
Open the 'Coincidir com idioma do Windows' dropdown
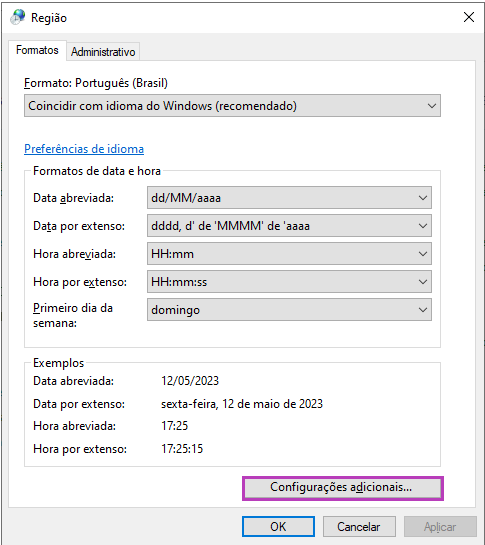232,106
